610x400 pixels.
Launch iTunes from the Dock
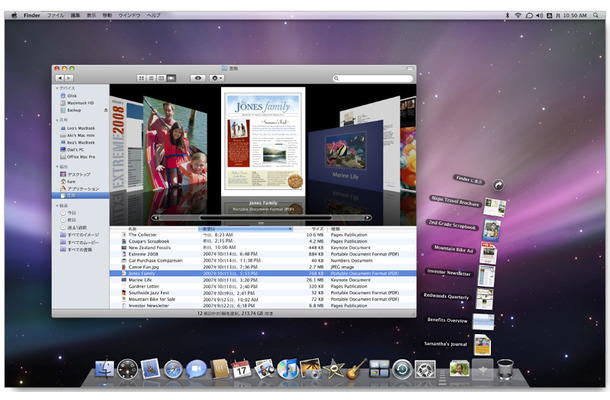[288, 370]
